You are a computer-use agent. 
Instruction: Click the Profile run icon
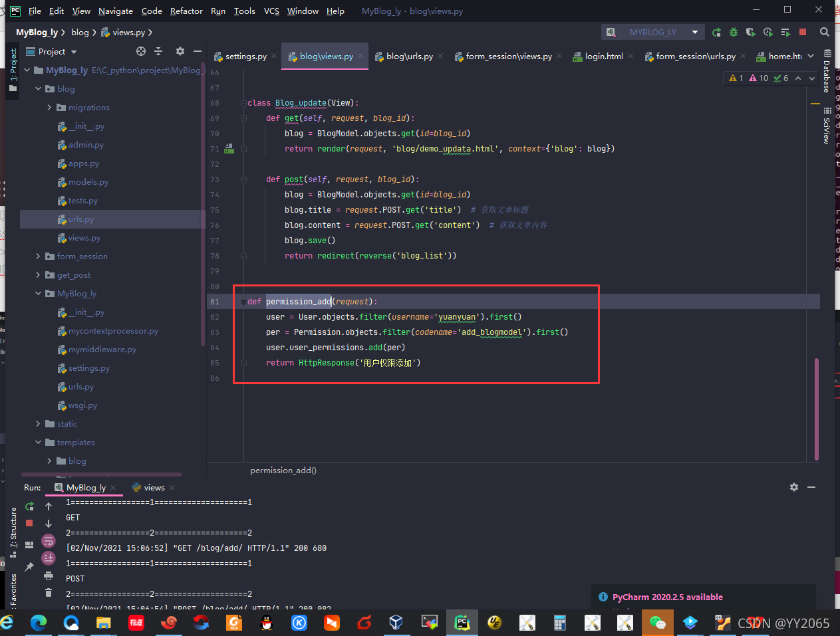point(768,32)
